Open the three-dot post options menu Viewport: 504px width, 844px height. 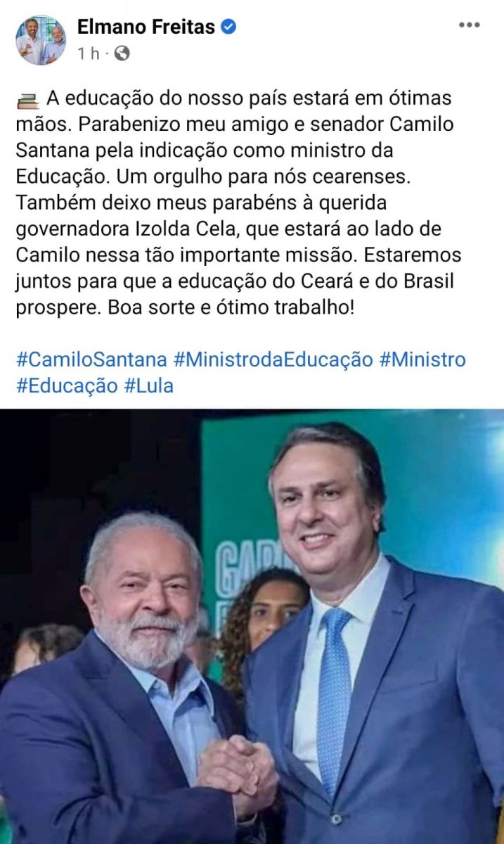pos(470,25)
